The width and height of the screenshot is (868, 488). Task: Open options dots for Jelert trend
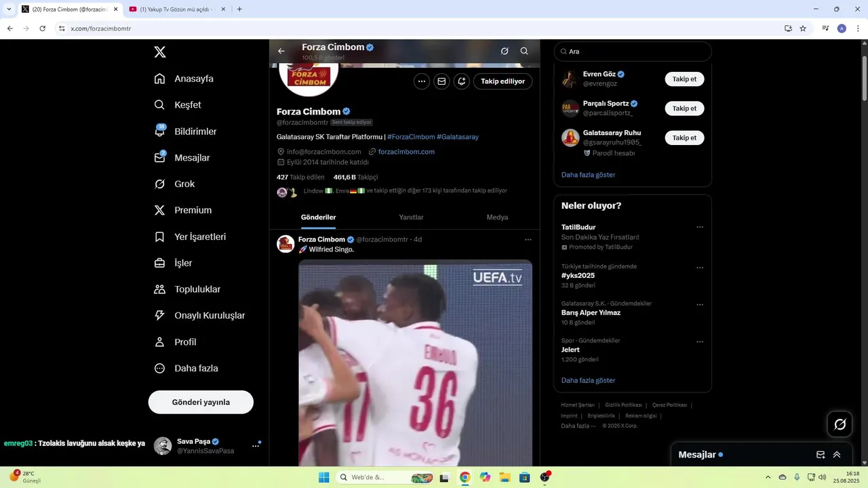coord(700,342)
